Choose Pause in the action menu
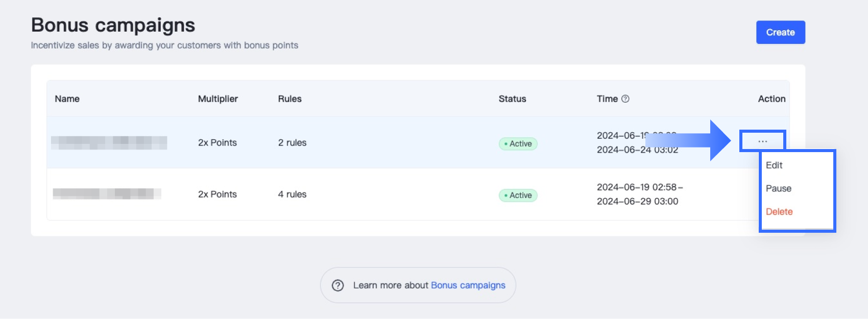The width and height of the screenshot is (868, 319). [x=778, y=188]
